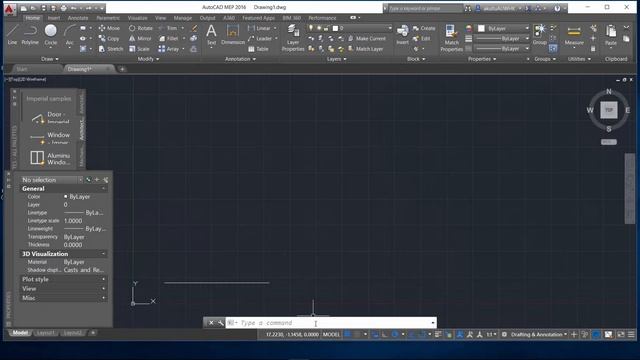Click Create block button
Image resolution: width=640 pixels, height=360 pixels.
click(x=424, y=28)
